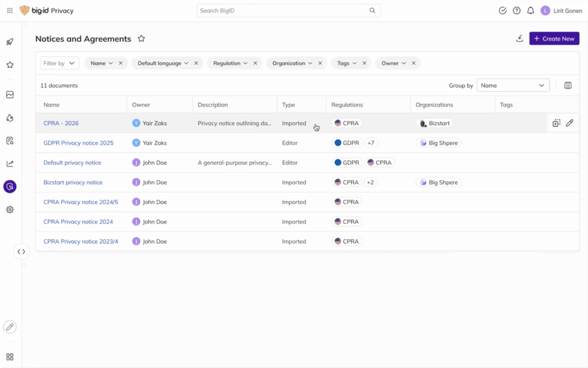The image size is (588, 368).
Task: Duplicate the CPRA - 2026 notice
Action: click(556, 123)
